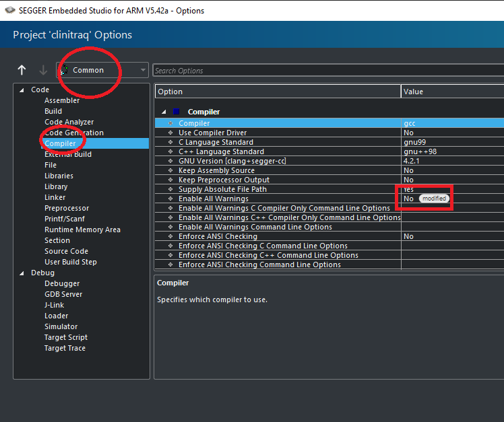Screen dimensions: 504x422
Task: Select File category in tree
Action: [51, 165]
